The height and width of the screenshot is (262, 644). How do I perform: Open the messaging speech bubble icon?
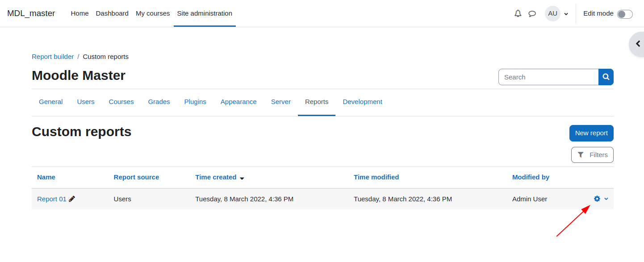point(532,13)
